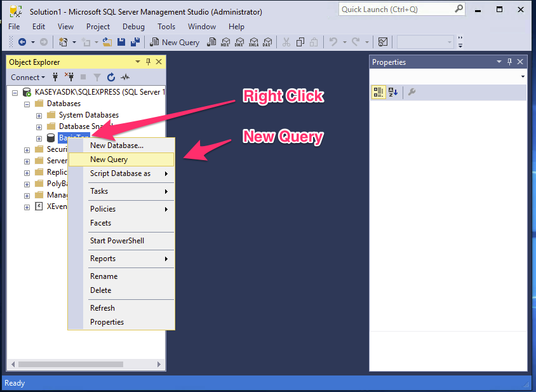The height and width of the screenshot is (392, 536).
Task: Choose New Database... from context menu
Action: (121, 145)
